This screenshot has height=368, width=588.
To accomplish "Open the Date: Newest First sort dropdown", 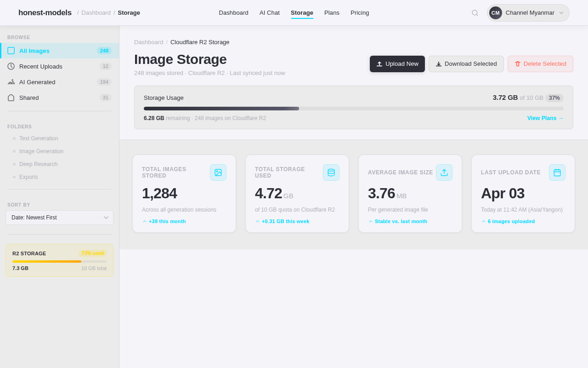I will tap(59, 218).
